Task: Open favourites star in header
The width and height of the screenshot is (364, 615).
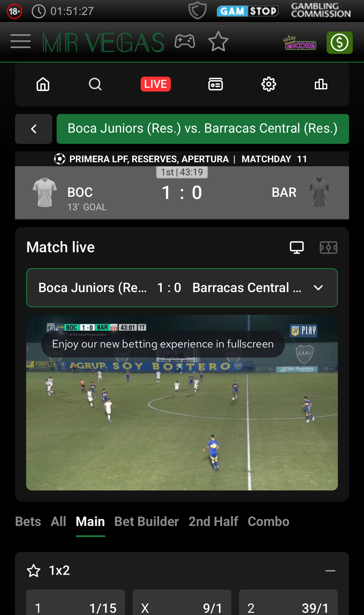Action: (218, 41)
